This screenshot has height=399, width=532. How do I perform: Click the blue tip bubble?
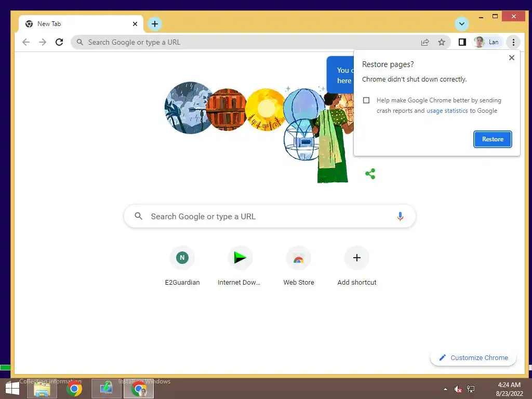[340, 75]
